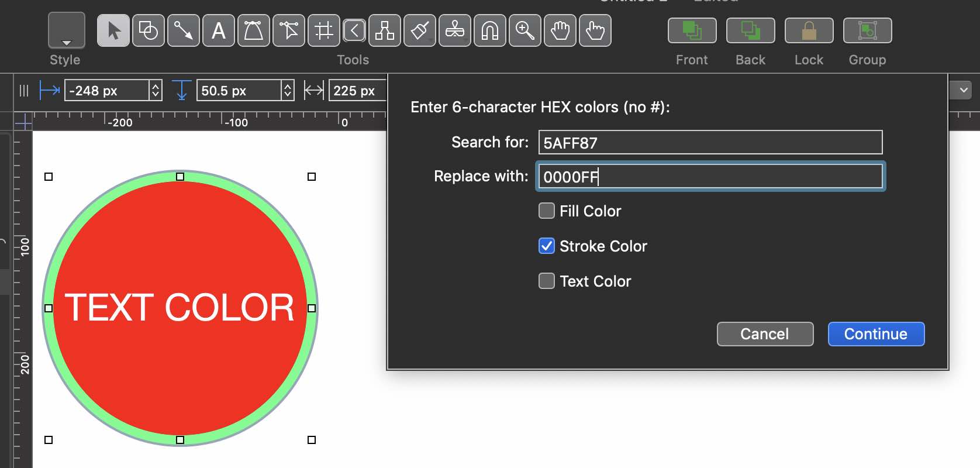The height and width of the screenshot is (468, 980).
Task: Select the pointing-finger Browse tool
Action: click(595, 30)
